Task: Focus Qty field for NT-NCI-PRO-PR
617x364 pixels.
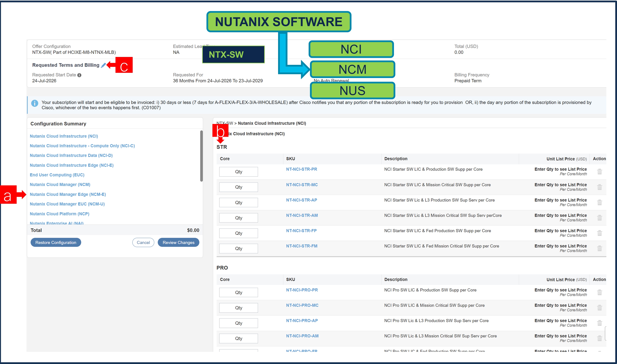Action: pos(238,292)
